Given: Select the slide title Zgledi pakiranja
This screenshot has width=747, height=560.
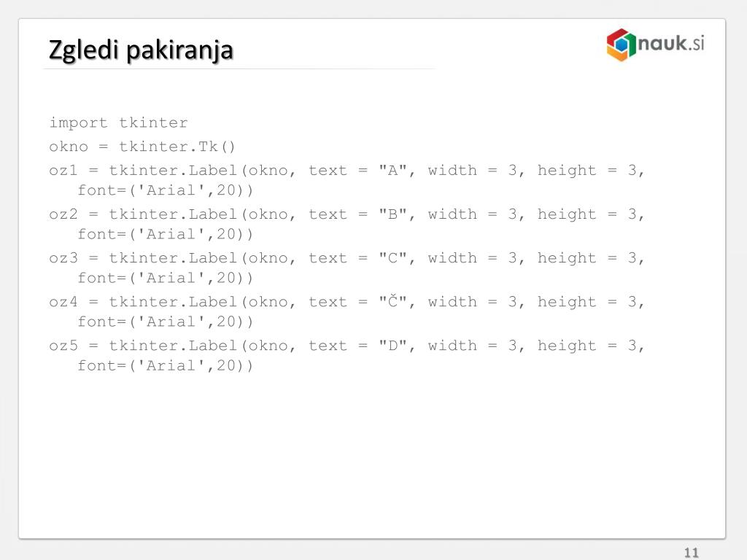Looking at the screenshot, I should tap(141, 50).
